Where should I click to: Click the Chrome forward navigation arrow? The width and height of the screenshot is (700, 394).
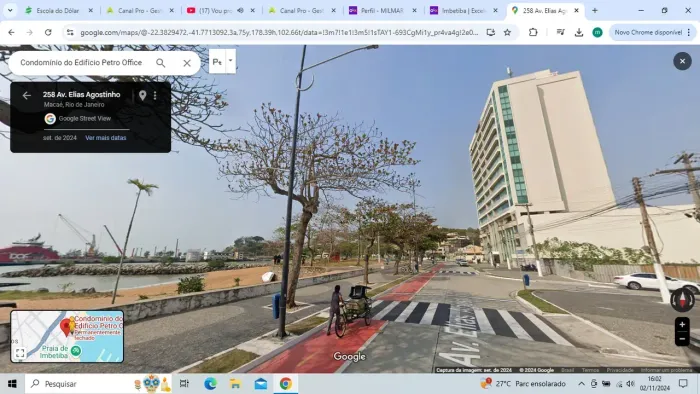pos(29,32)
